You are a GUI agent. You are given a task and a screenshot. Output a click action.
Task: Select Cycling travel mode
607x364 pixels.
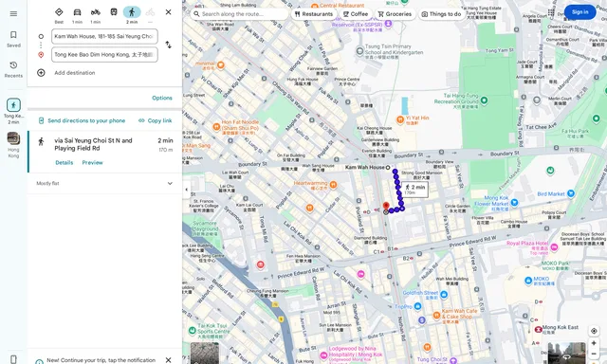tap(150, 15)
